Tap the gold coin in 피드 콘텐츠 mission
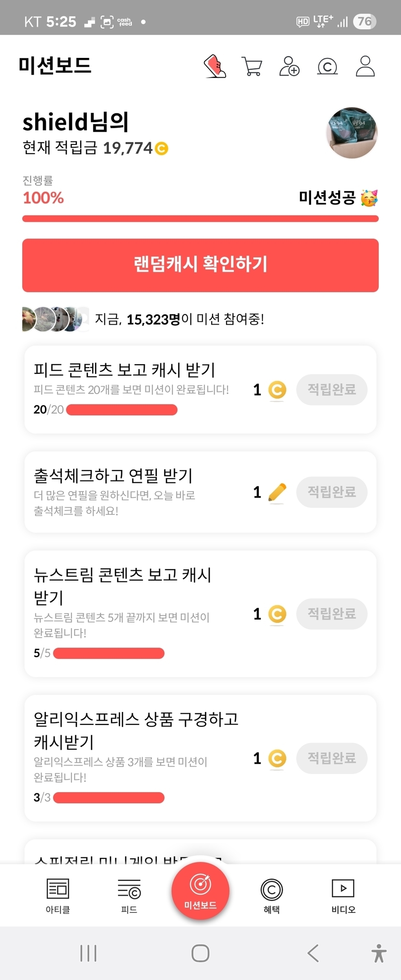This screenshot has width=401, height=980. [277, 390]
